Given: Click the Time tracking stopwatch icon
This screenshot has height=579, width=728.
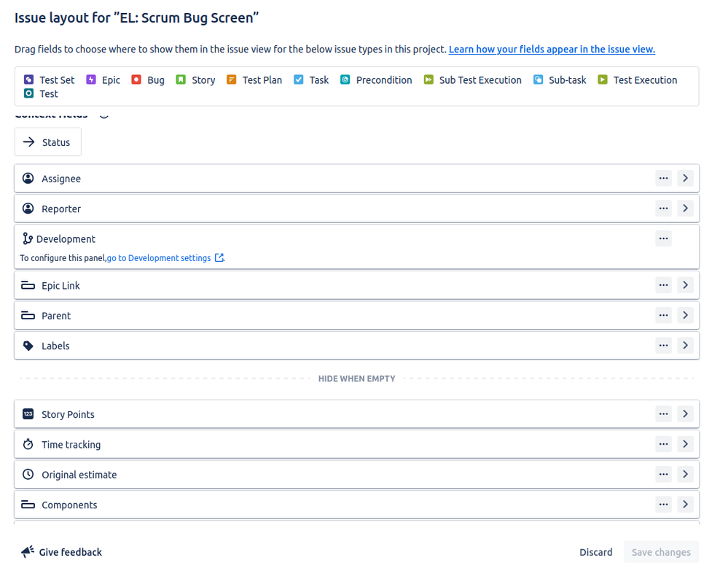Looking at the screenshot, I should pos(27,444).
